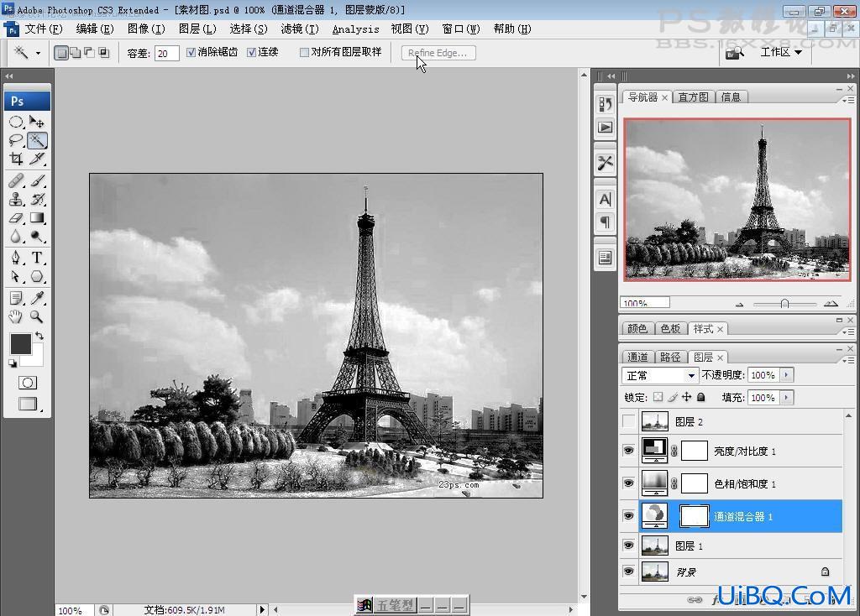This screenshot has width=860, height=616.
Task: Select the Type tool
Action: tap(37, 257)
